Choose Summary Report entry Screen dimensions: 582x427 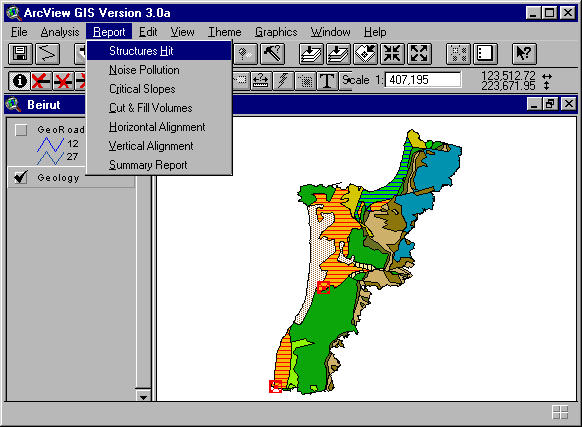[159, 164]
